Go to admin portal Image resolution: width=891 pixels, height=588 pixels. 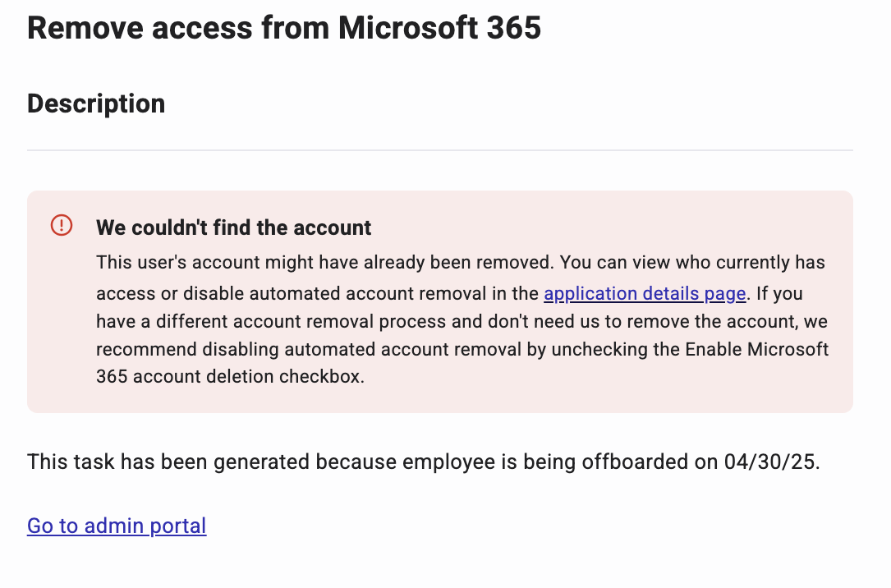pyautogui.click(x=117, y=526)
